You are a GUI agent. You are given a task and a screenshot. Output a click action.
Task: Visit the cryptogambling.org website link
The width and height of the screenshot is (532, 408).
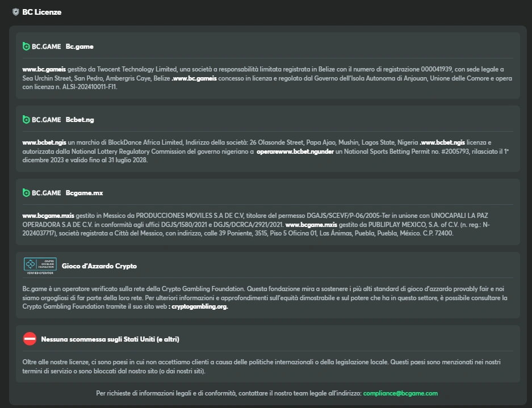click(x=200, y=306)
